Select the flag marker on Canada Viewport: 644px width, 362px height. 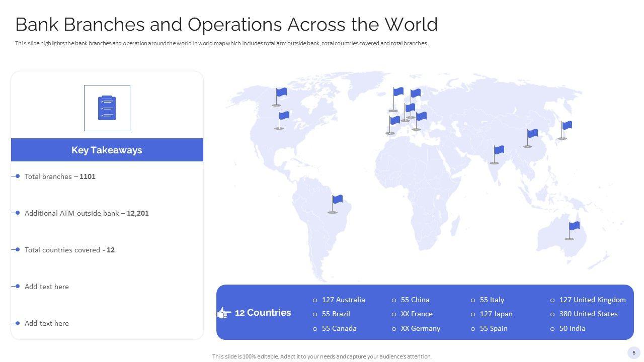pyautogui.click(x=279, y=97)
